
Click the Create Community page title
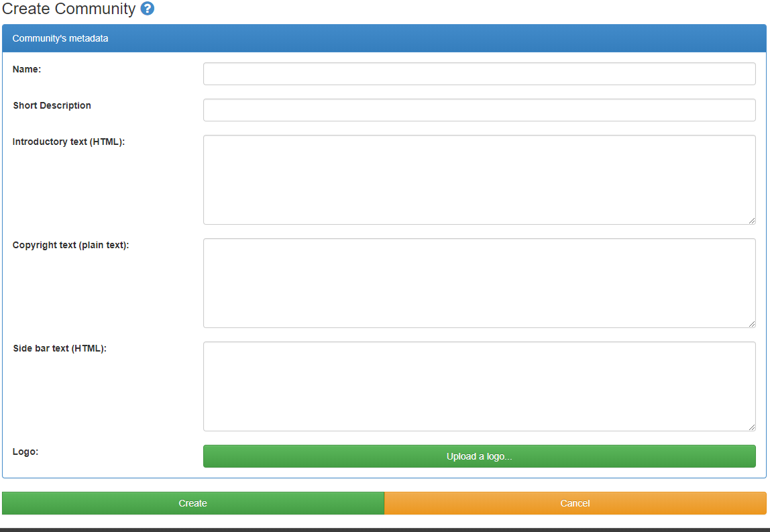[x=68, y=9]
